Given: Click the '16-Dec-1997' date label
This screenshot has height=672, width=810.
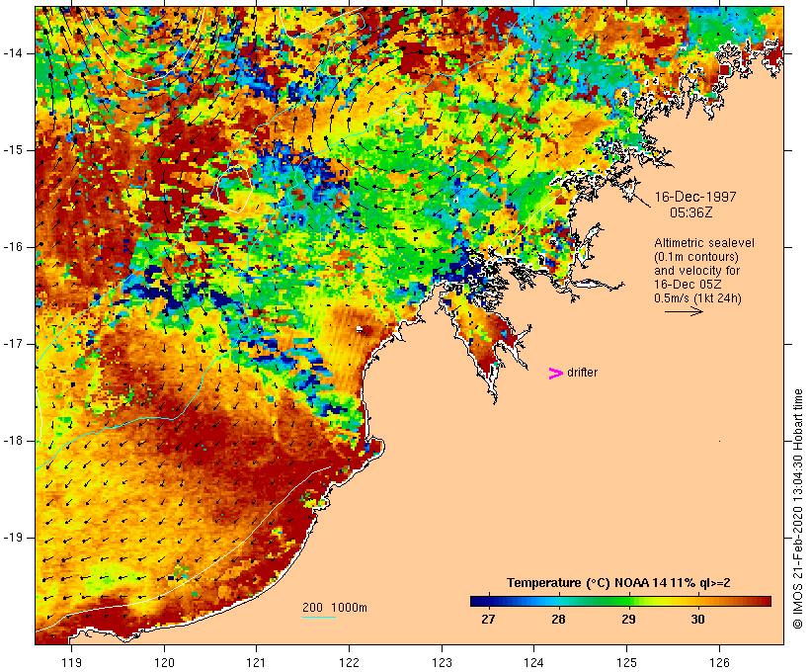Looking at the screenshot, I should click(695, 197).
